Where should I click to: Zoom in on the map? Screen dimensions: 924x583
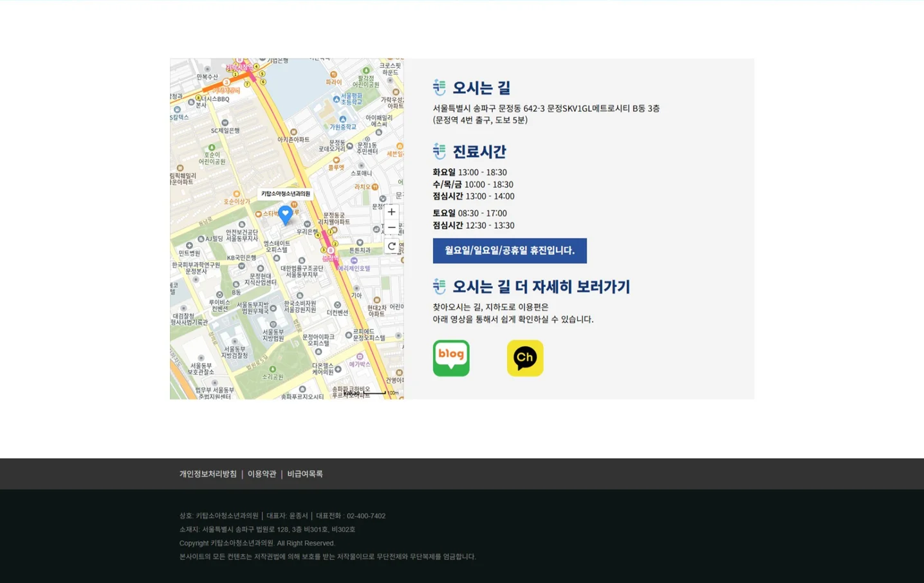point(391,212)
